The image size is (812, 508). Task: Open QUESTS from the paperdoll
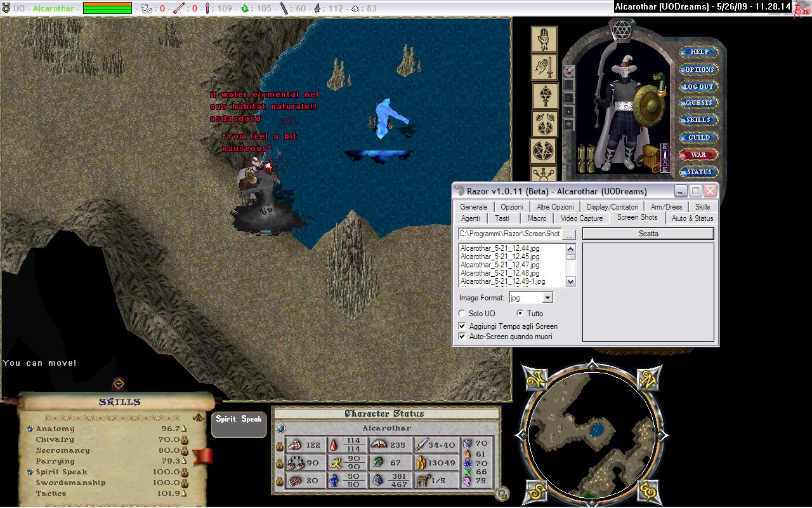(x=698, y=103)
